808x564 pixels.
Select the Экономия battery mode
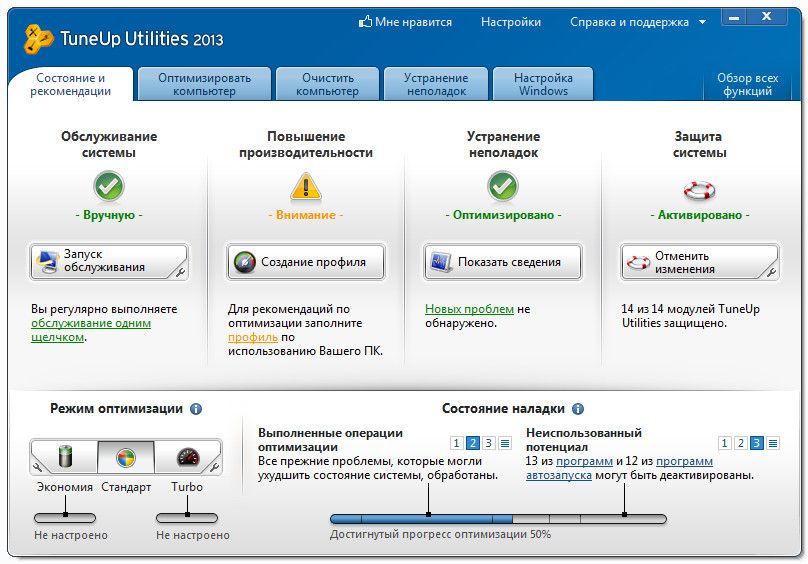(65, 456)
